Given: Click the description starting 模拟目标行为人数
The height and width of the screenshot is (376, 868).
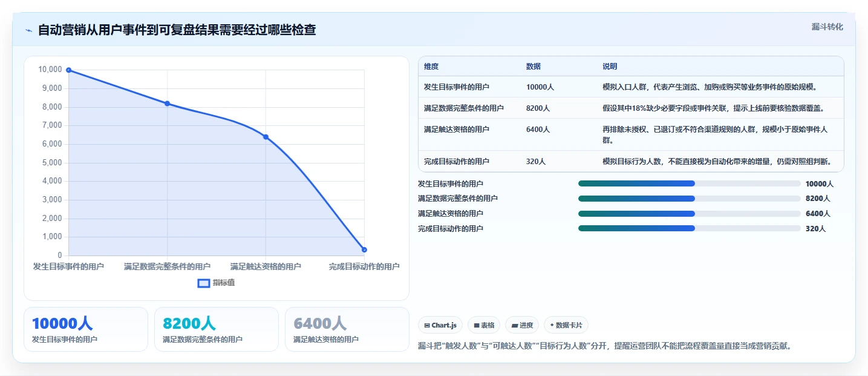Looking at the screenshot, I should point(721,162).
